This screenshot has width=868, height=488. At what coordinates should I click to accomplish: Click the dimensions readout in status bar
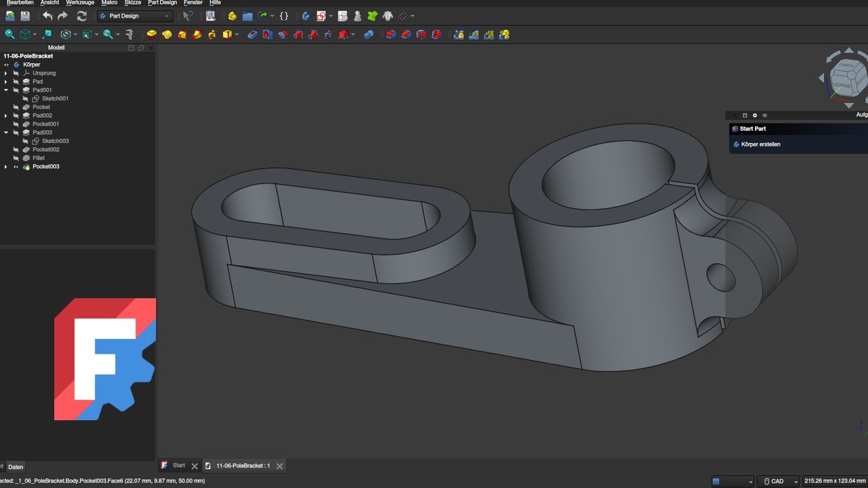(x=835, y=481)
